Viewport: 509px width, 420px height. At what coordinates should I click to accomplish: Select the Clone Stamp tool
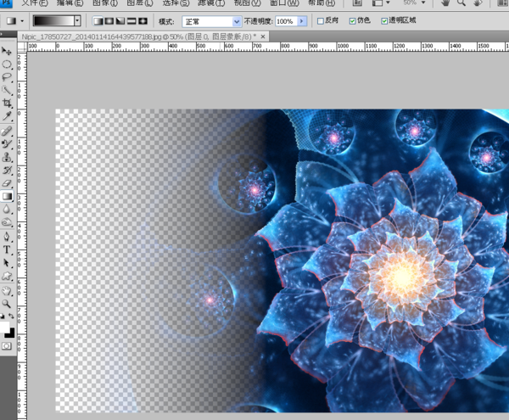(7, 158)
